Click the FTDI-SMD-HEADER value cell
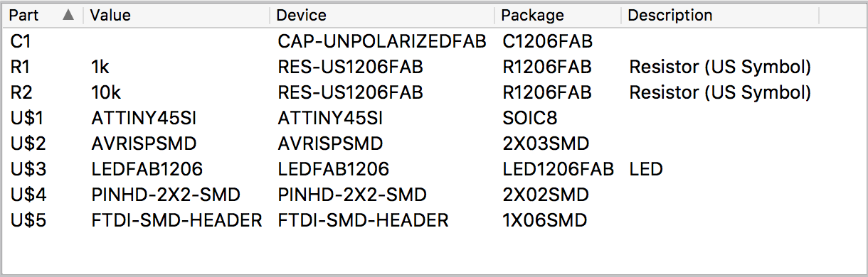 176,221
